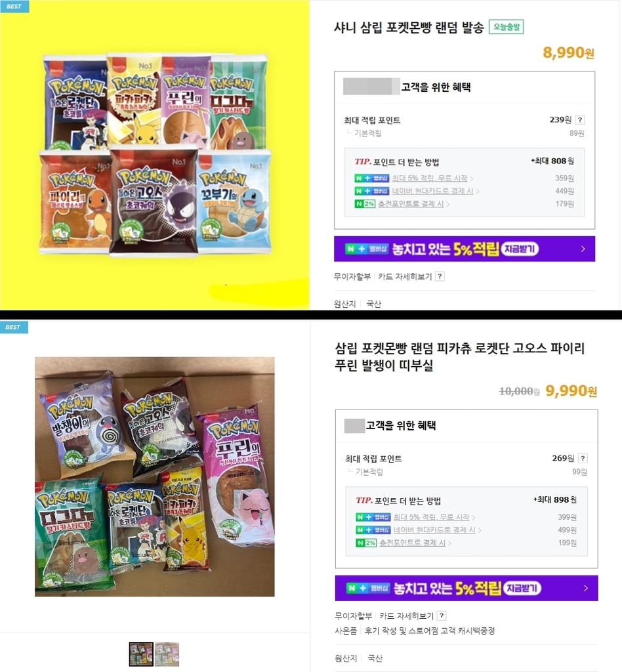Click 지금받기 button on the top banner

(520, 249)
